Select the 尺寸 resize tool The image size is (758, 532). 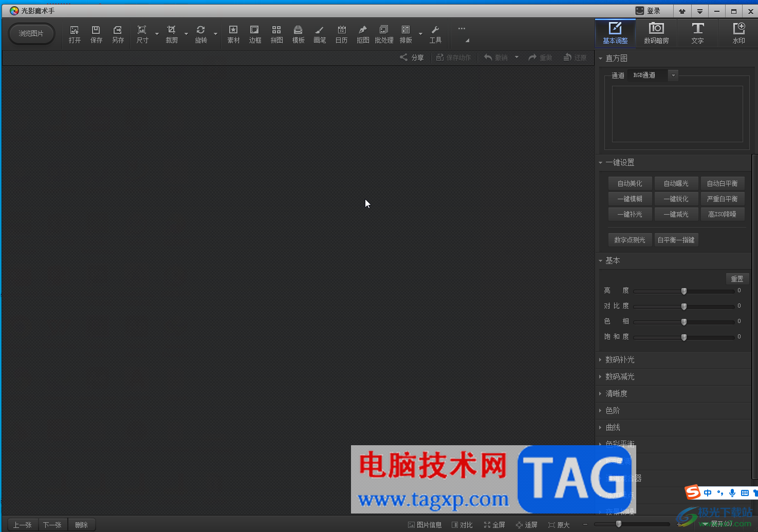[x=142, y=34]
